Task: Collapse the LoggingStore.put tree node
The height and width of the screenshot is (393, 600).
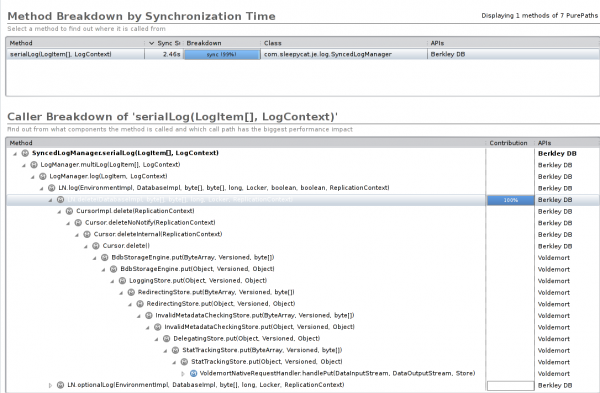Action: (112, 281)
